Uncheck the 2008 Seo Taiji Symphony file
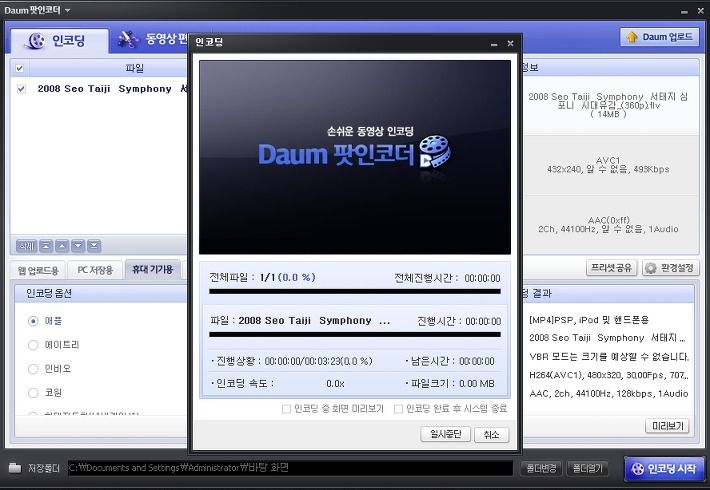This screenshot has width=710, height=490. (21, 89)
